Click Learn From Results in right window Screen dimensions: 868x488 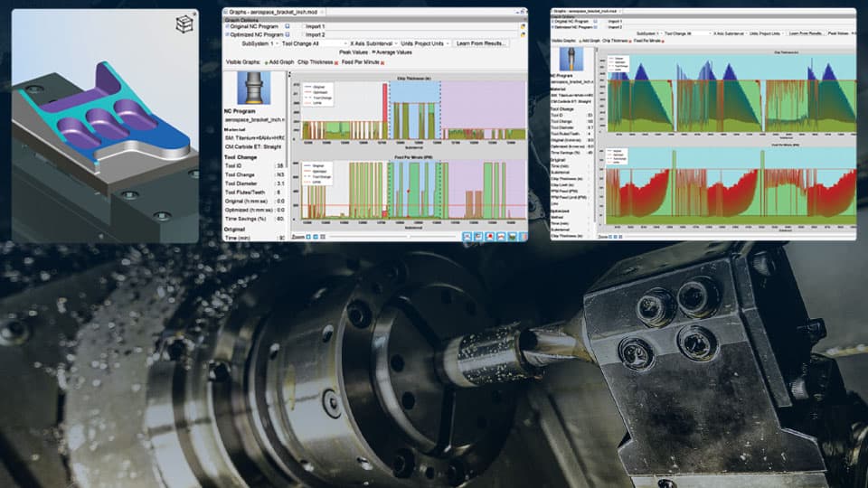click(x=805, y=33)
